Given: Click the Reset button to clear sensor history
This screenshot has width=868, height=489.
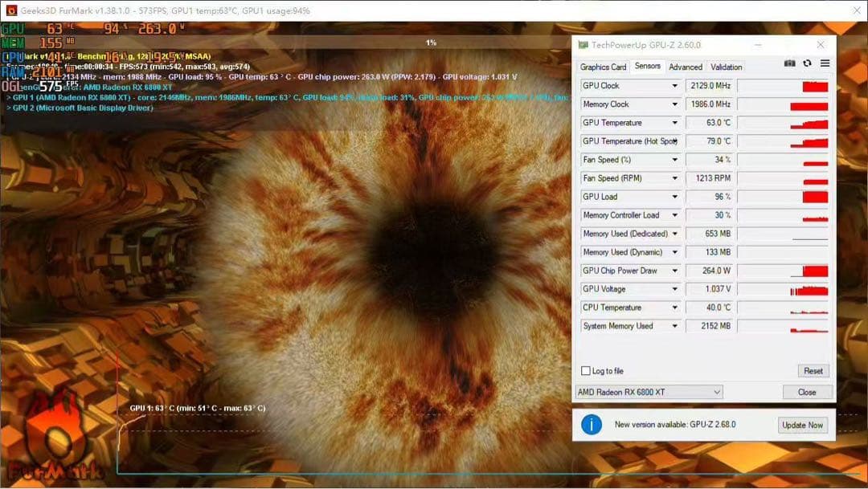Looking at the screenshot, I should [x=812, y=371].
